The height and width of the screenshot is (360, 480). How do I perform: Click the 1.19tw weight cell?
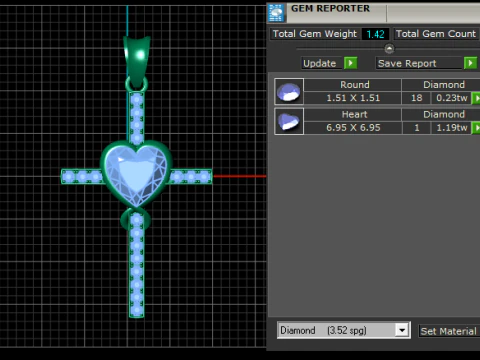point(451,128)
